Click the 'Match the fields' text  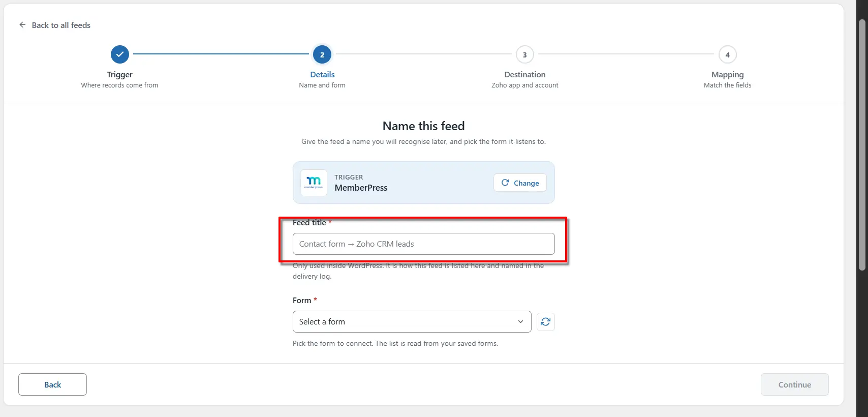(728, 85)
